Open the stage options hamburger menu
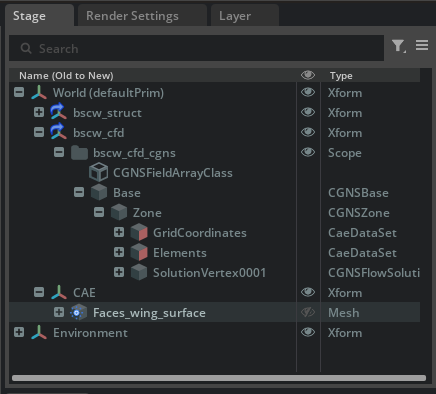 point(422,45)
